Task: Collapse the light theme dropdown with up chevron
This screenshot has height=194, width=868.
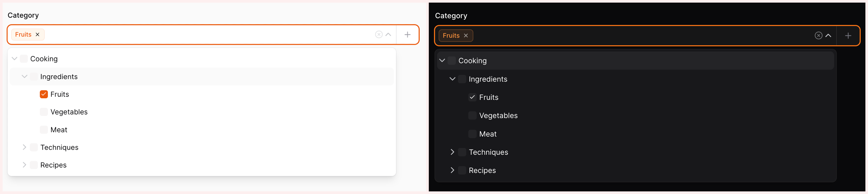Action: pos(388,35)
